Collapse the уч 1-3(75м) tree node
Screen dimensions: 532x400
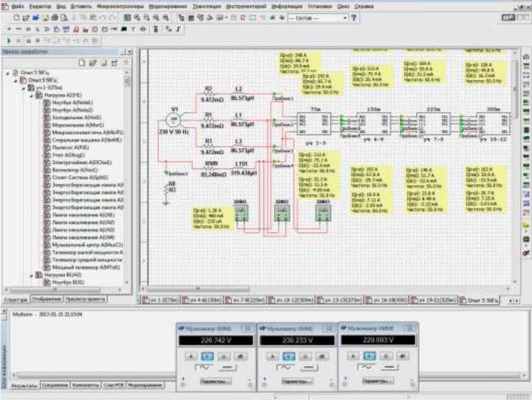pyautogui.click(x=25, y=88)
